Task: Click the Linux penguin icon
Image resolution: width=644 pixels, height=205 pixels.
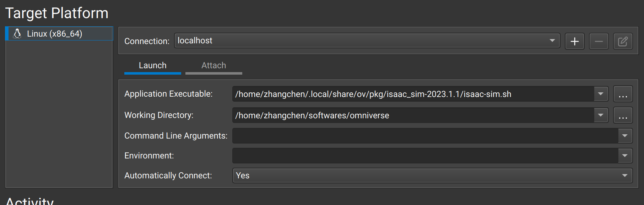Action: [x=17, y=34]
